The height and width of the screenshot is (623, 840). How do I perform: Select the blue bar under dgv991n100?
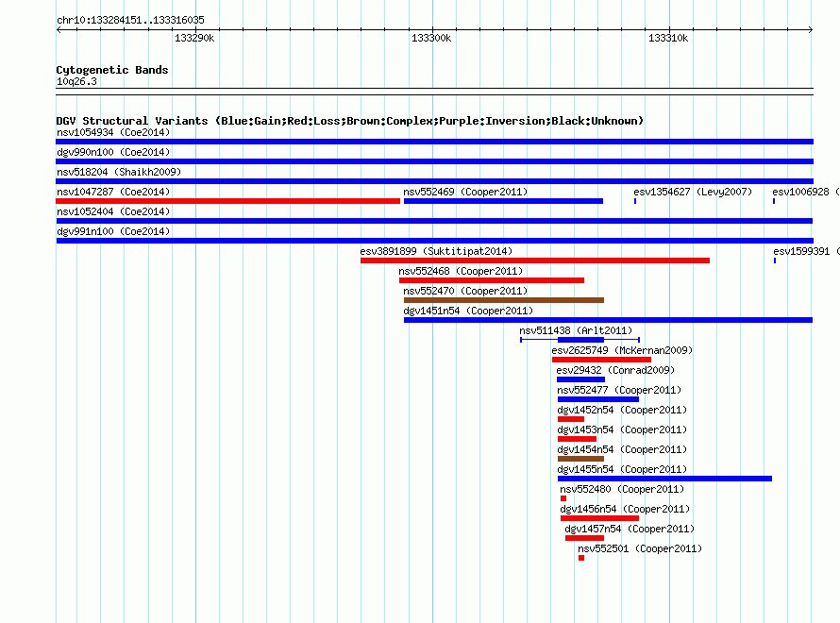pos(434,241)
